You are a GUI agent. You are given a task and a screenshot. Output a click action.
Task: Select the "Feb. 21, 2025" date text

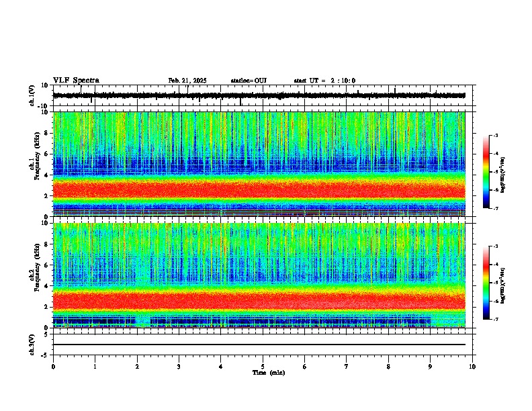pyautogui.click(x=187, y=81)
